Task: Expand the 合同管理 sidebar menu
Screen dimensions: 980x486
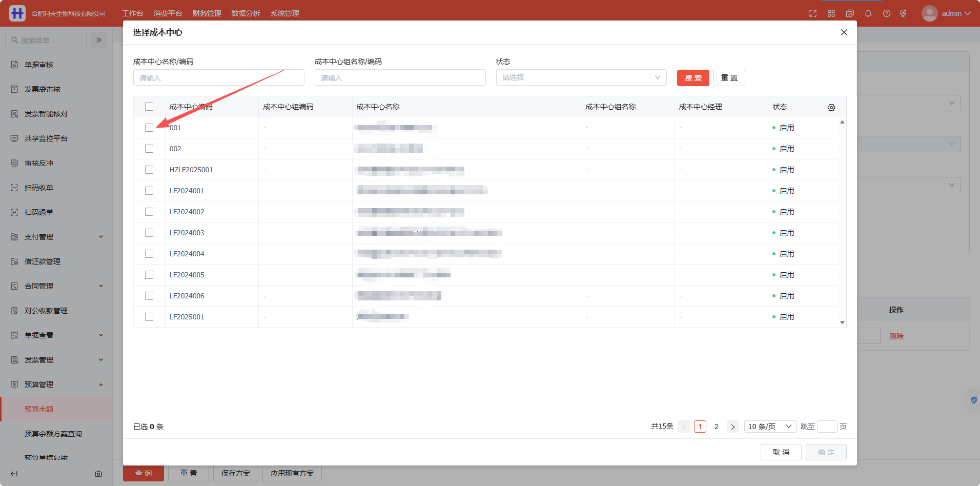Action: (56, 286)
